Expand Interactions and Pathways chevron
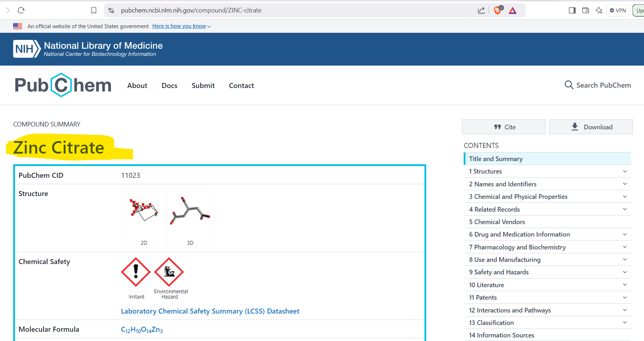644x341 pixels. coord(625,310)
